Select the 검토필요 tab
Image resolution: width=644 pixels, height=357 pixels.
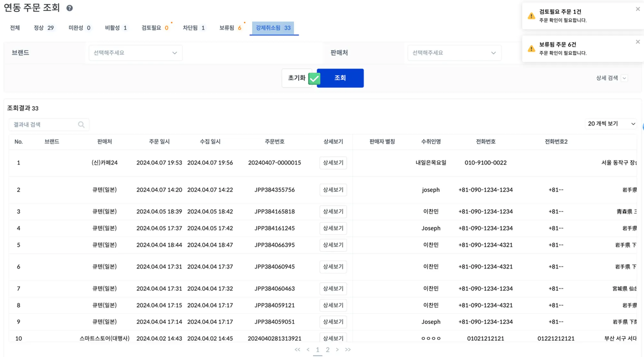pyautogui.click(x=155, y=28)
